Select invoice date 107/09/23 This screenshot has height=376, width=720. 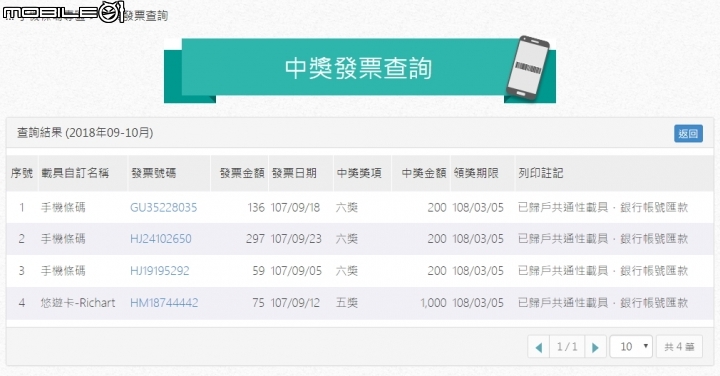coord(296,239)
